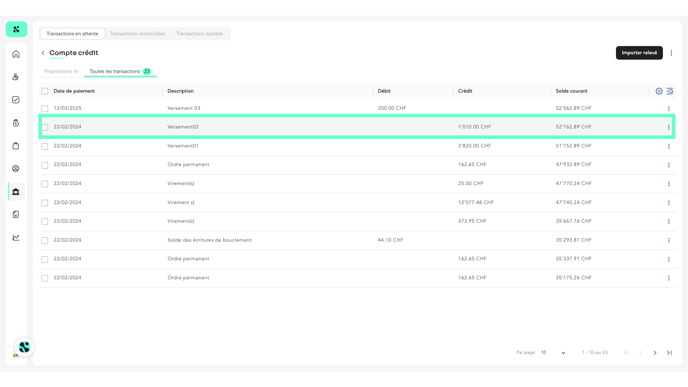This screenshot has width=688, height=387.
Task: Open three-dot menu for 25.00 CHF Virement row
Action: point(669,184)
